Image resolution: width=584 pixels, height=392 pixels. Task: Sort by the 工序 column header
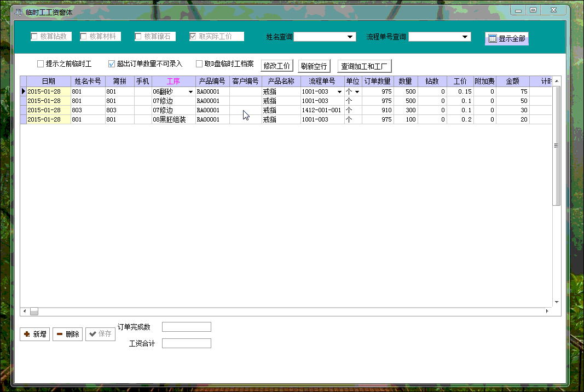coord(174,81)
